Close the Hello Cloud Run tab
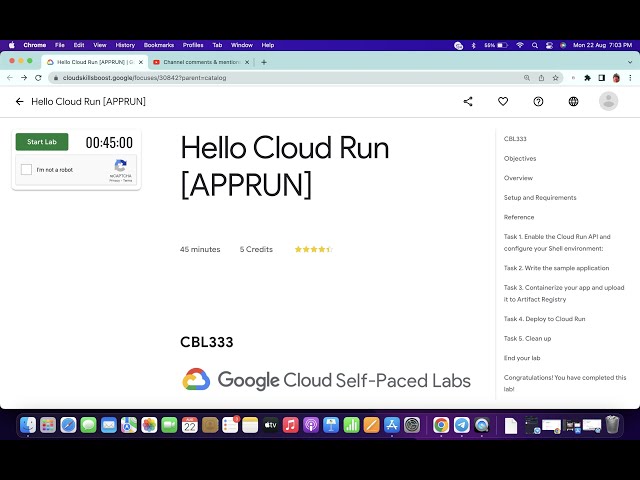 click(x=141, y=62)
